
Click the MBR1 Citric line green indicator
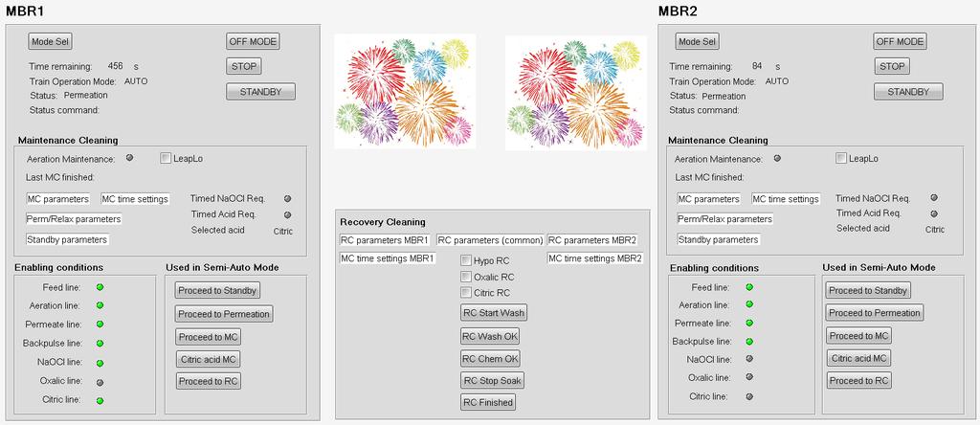[x=100, y=401]
